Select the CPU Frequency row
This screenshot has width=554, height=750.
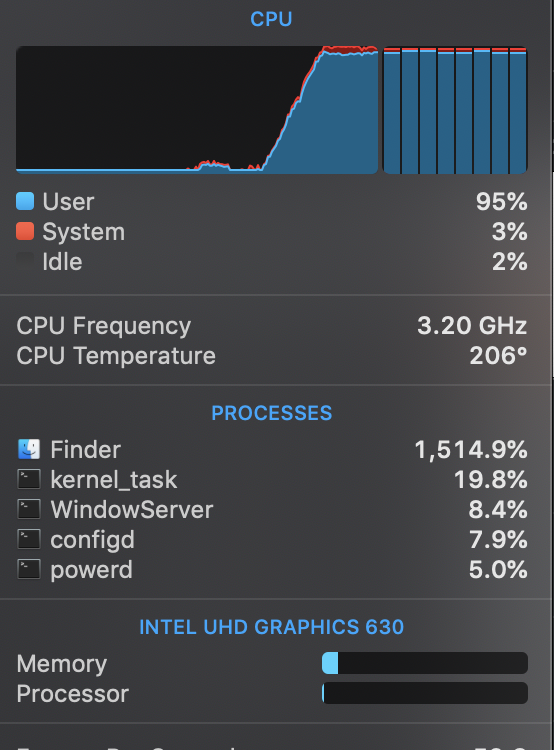[271, 326]
